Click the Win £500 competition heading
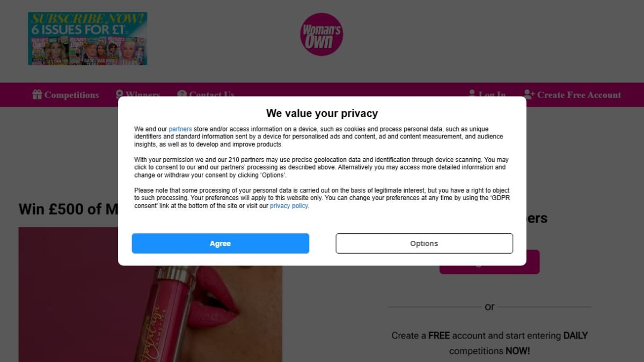 [68, 209]
